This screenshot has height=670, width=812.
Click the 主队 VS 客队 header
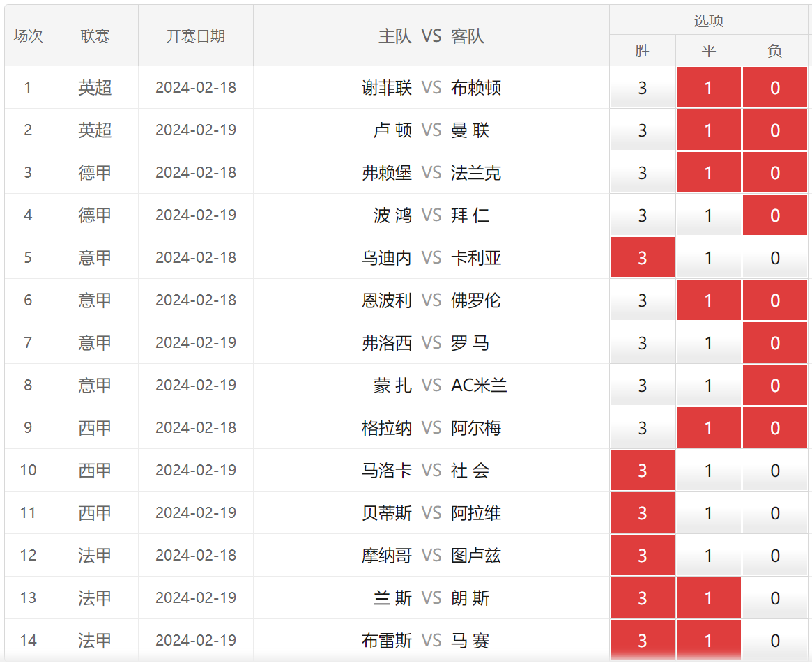[x=431, y=36]
